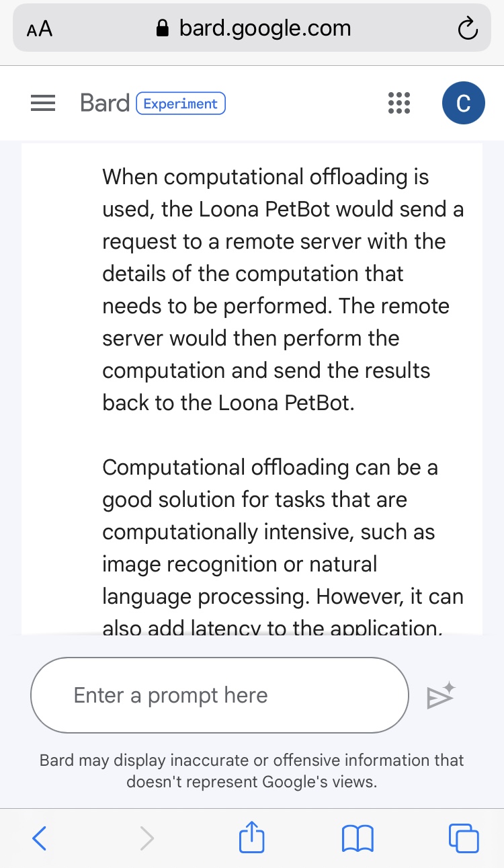Open the account avatar labeled C
Image resolution: width=504 pixels, height=868 pixels.
click(463, 104)
